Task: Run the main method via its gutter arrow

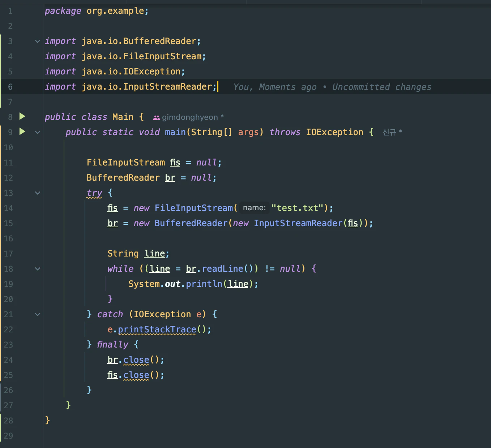Action: [22, 132]
